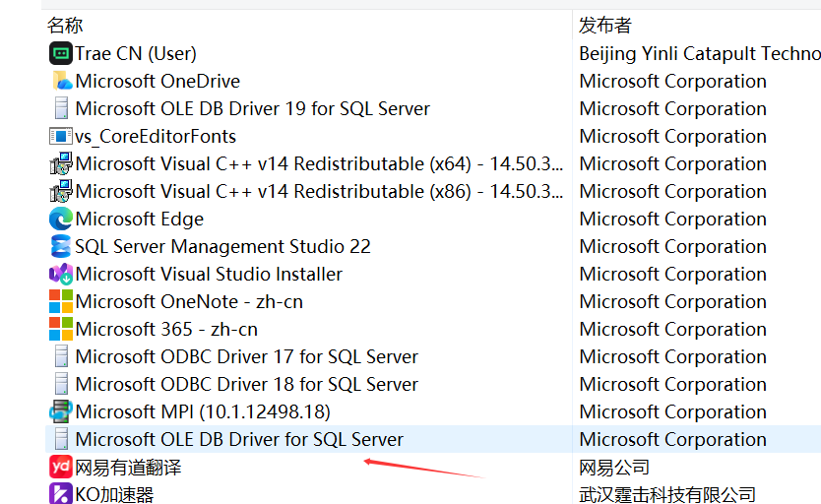Viewport: 821px width, 504px height.
Task: Select SQL Server Management Studio 22 entry
Action: click(x=222, y=246)
